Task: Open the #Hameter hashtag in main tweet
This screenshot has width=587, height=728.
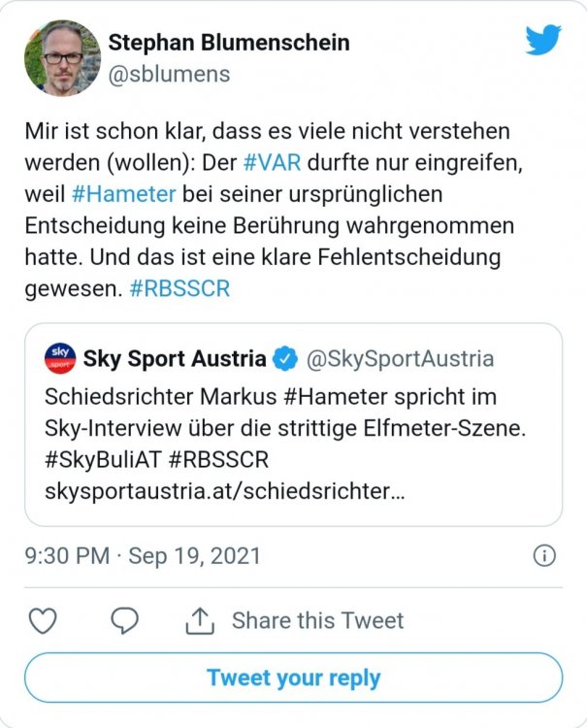Action: click(x=124, y=194)
